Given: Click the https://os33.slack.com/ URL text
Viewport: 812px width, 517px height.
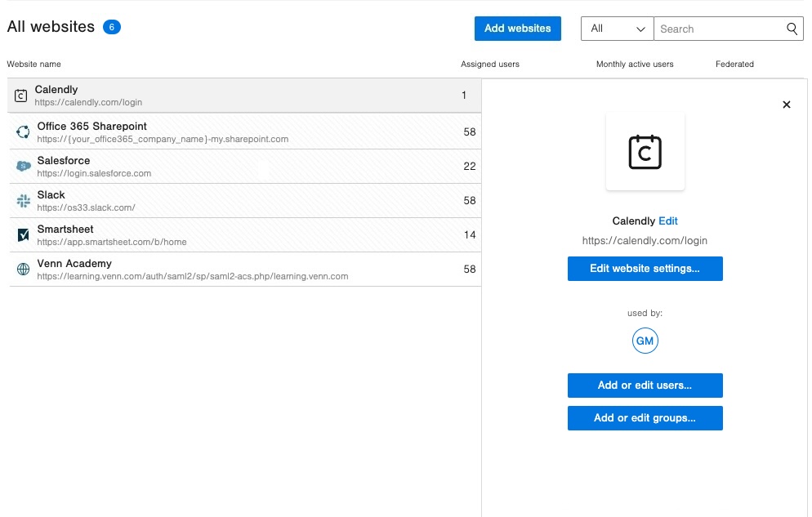Looking at the screenshot, I should pyautogui.click(x=86, y=207).
